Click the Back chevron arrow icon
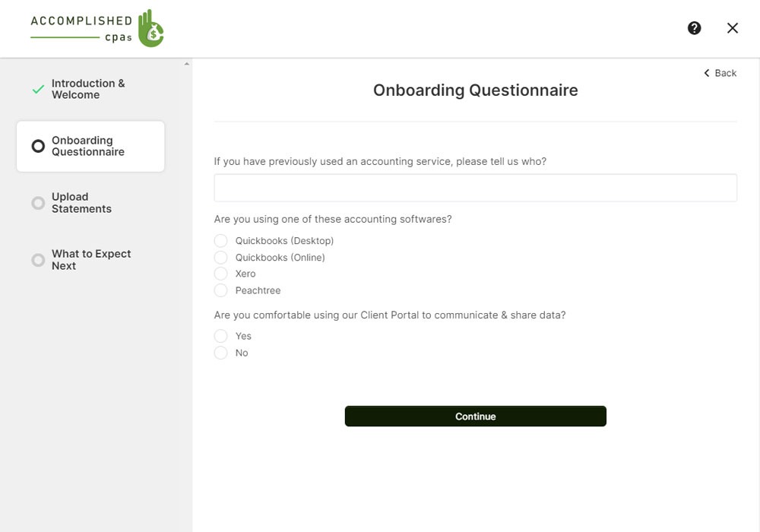 point(707,73)
